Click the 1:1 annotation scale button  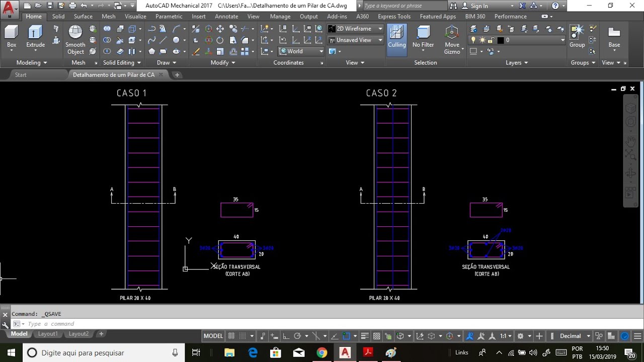pos(506,336)
